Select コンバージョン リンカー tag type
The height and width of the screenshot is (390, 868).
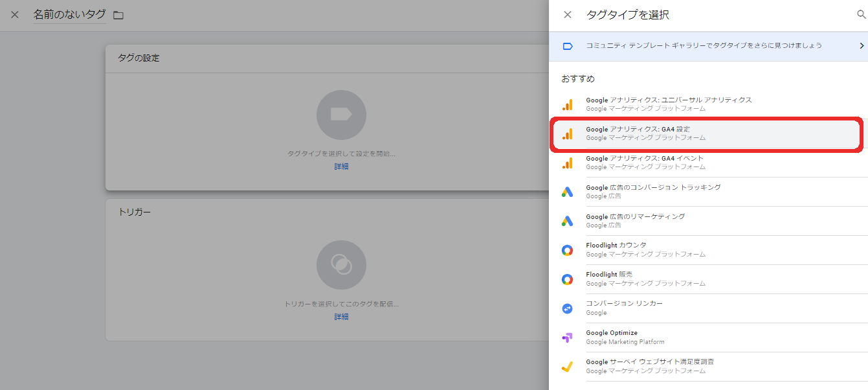708,308
